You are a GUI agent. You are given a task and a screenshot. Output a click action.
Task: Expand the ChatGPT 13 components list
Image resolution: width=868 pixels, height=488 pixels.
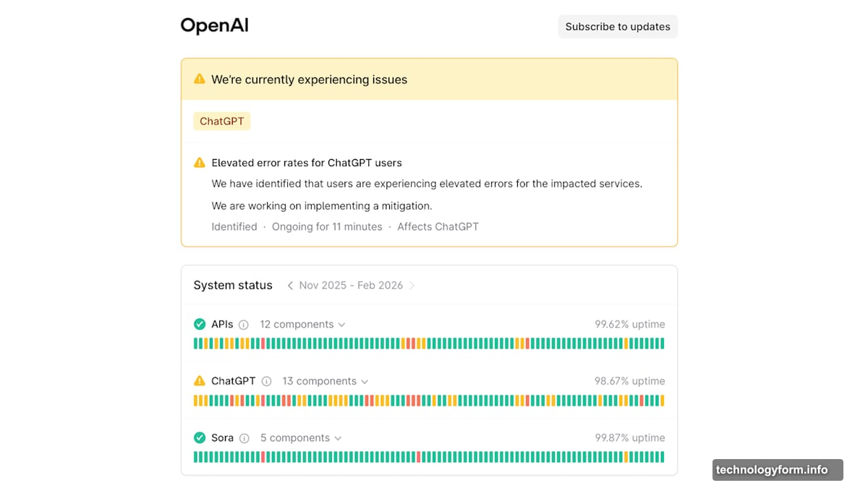point(325,381)
